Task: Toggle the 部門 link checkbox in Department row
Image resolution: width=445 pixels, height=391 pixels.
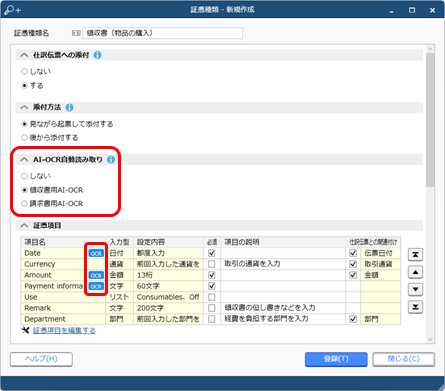Action: pos(353,319)
